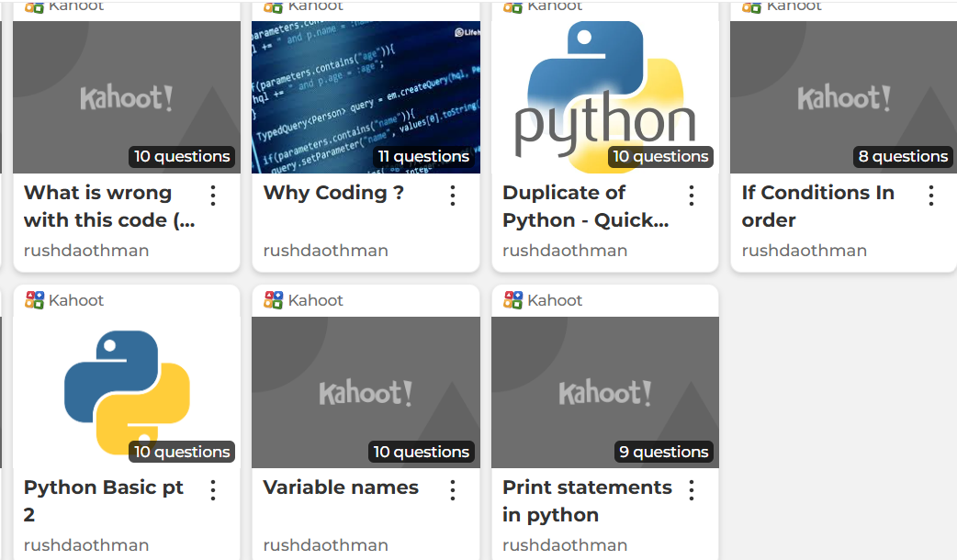
Task: Click '8 questions' badge on If Conditions card
Action: pyautogui.click(x=903, y=157)
